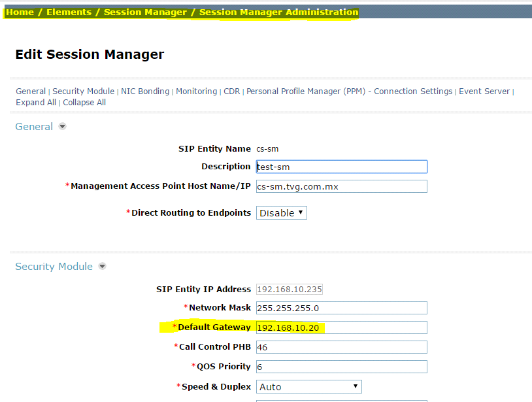Click the Security Module section heading
Image resolution: width=532 pixels, height=402 pixels.
(x=54, y=266)
